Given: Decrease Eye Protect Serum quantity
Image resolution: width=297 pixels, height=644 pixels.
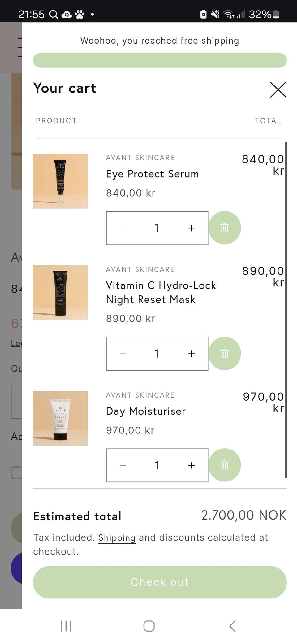Looking at the screenshot, I should coord(123,228).
